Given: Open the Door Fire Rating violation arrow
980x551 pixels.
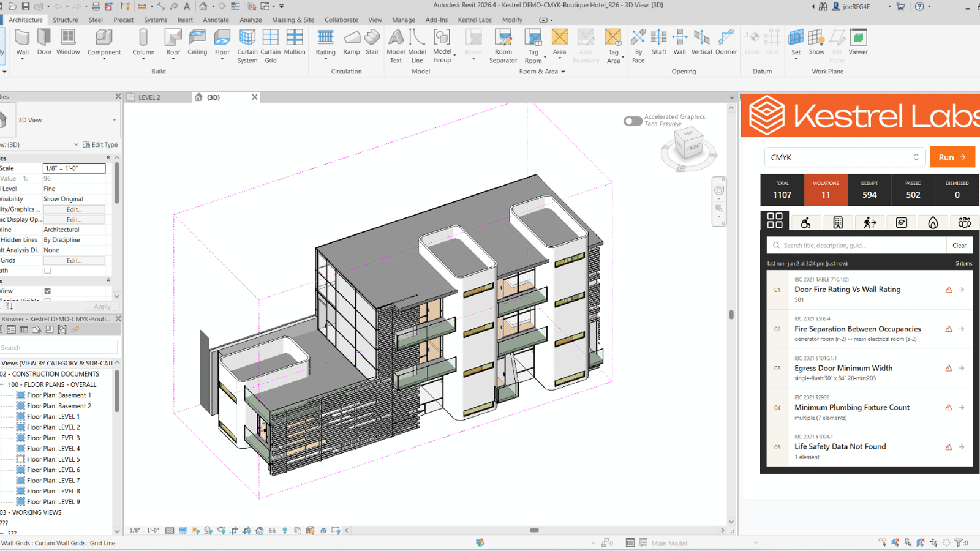Looking at the screenshot, I should click(962, 290).
